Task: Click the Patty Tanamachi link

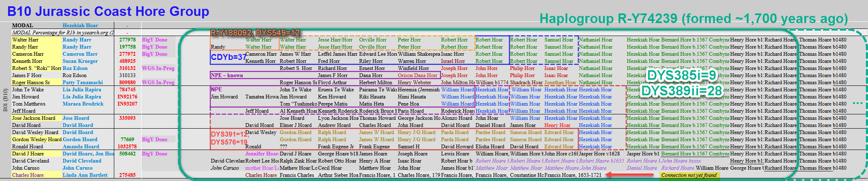Action: pos(82,83)
